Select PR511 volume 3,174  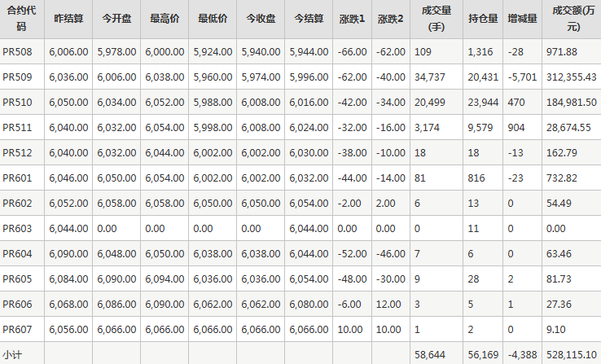click(x=427, y=128)
